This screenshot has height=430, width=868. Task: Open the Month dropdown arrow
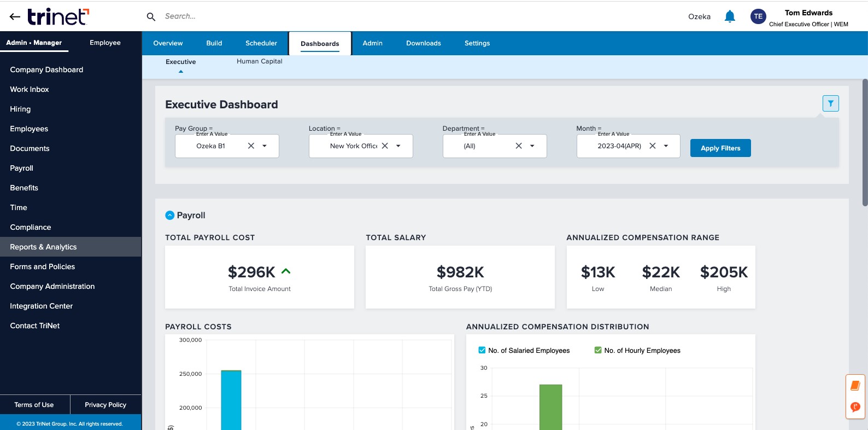point(666,146)
